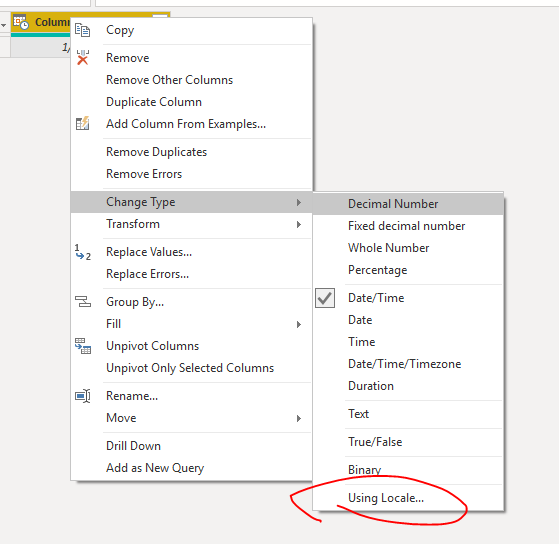
Task: Open the Fill menu item
Action: coord(191,324)
